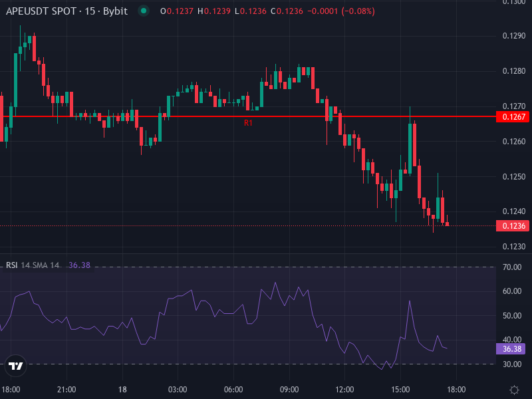Click the 36.38 tag on the RSI axis
This screenshot has height=399, width=532.
511,348
